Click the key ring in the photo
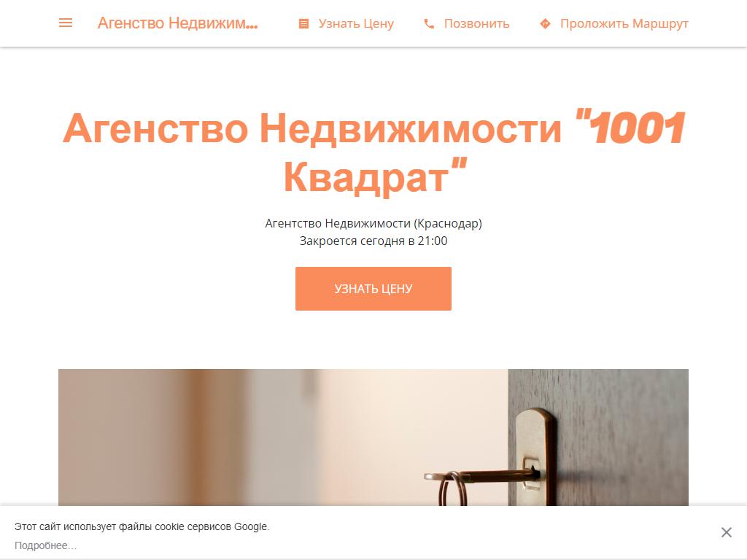This screenshot has height=560, width=747. coord(452,488)
